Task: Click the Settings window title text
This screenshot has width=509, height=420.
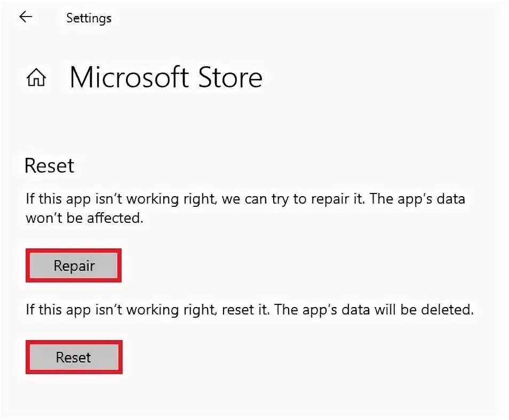Action: [x=89, y=18]
